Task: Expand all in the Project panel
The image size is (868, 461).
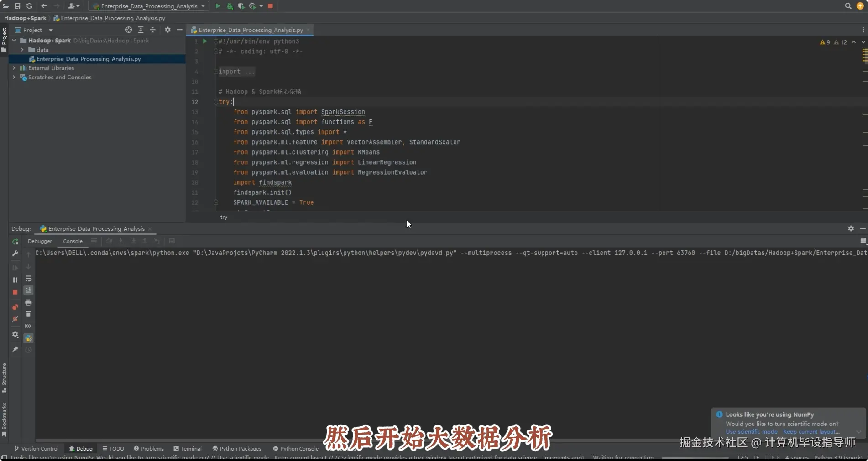Action: coord(141,30)
